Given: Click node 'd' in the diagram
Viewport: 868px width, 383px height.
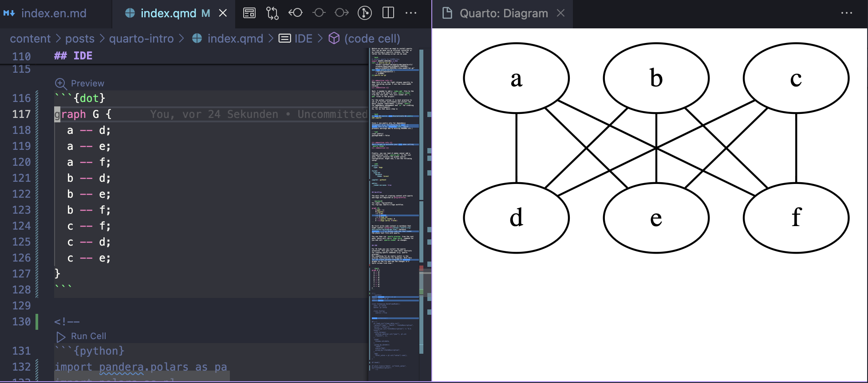Looking at the screenshot, I should point(517,218).
